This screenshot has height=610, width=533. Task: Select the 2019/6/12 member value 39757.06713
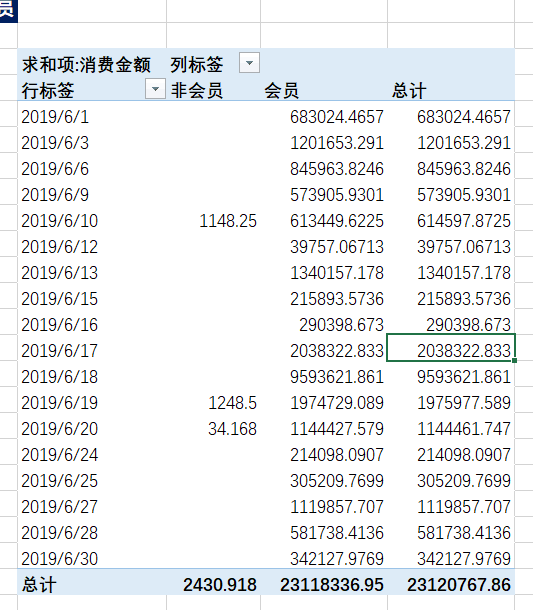pos(337,247)
